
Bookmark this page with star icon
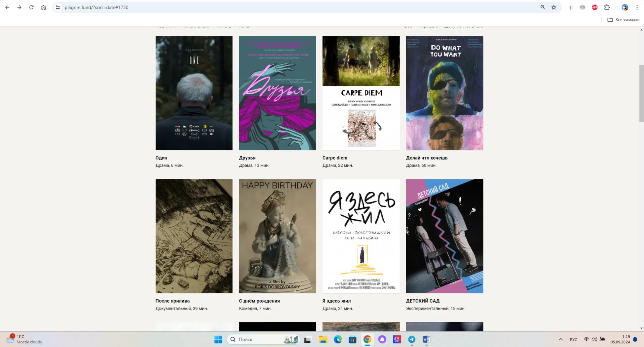pyautogui.click(x=554, y=7)
